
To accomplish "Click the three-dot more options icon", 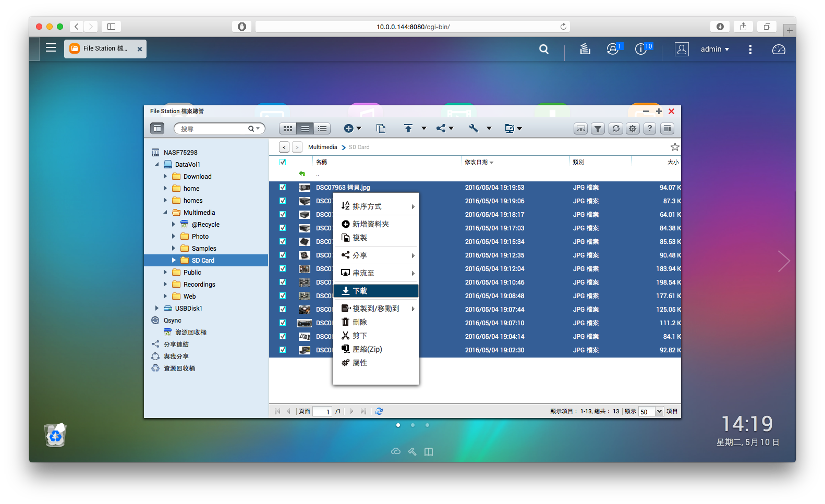I will (x=750, y=49).
